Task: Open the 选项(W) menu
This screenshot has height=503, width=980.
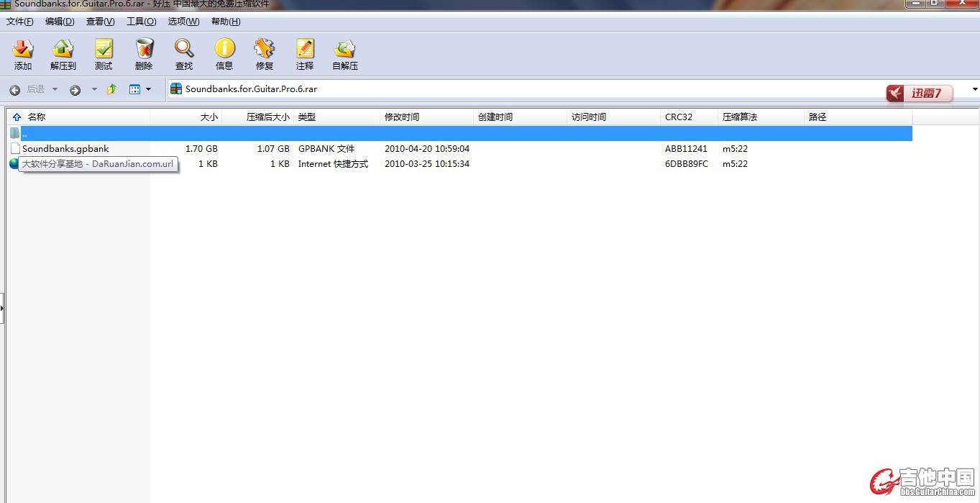Action: [x=184, y=22]
